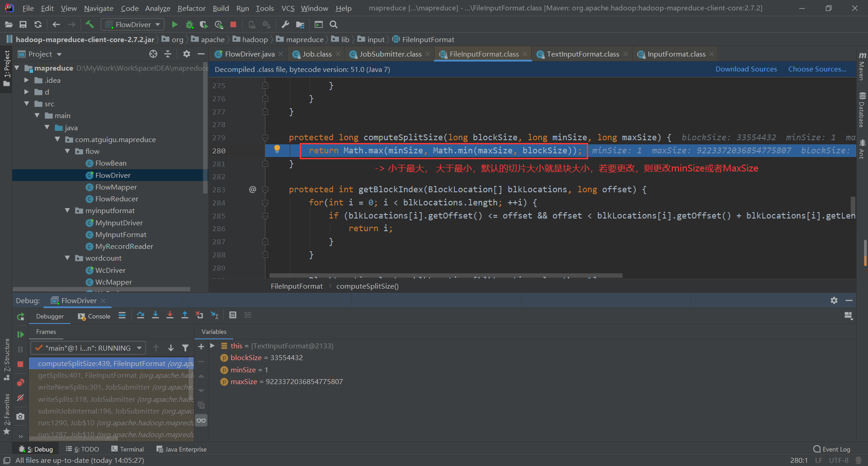This screenshot has width=868, height=466.
Task: Toggle Mute Breakpoints in debug sidebar
Action: pos(20,398)
